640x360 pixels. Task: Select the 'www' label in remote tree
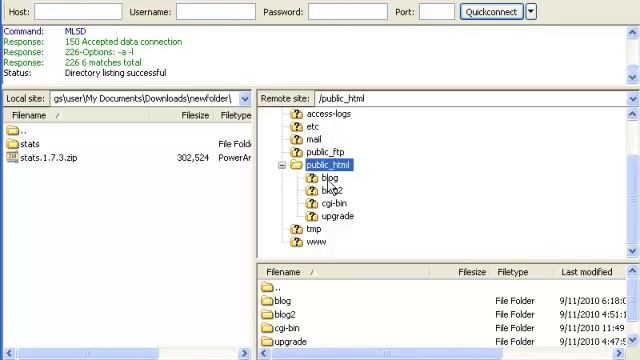[316, 242]
